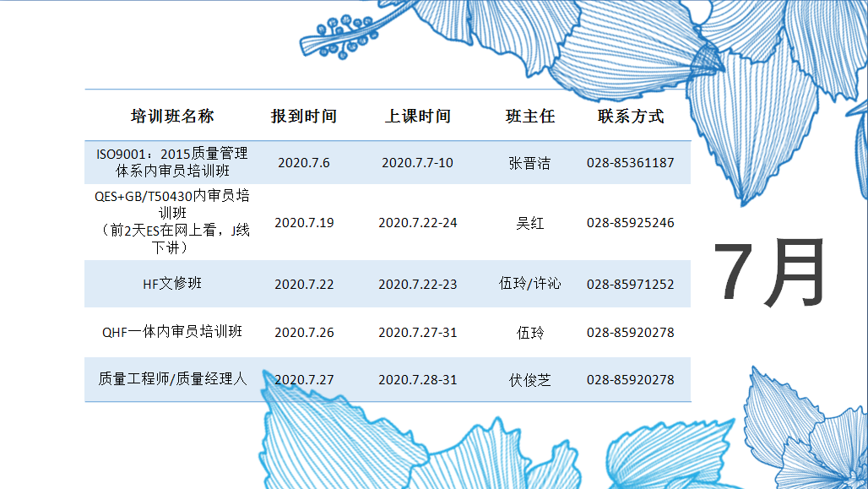The image size is (868, 489).
Task: Select the large 7月 title text
Action: tap(770, 274)
